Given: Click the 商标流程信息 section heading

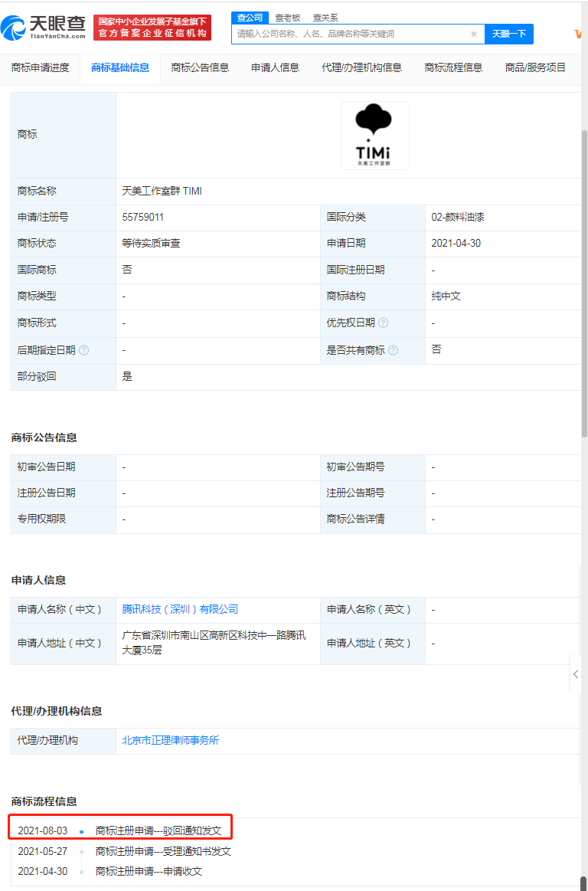Looking at the screenshot, I should (44, 802).
